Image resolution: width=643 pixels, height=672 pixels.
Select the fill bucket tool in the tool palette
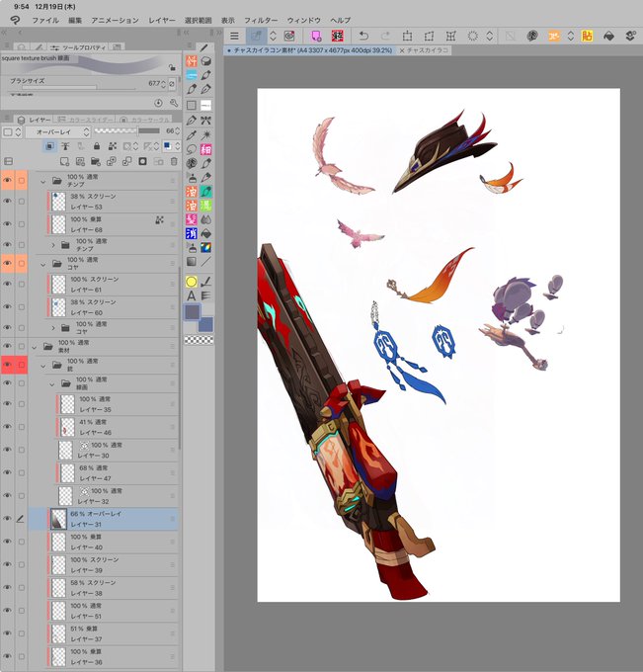point(206,233)
